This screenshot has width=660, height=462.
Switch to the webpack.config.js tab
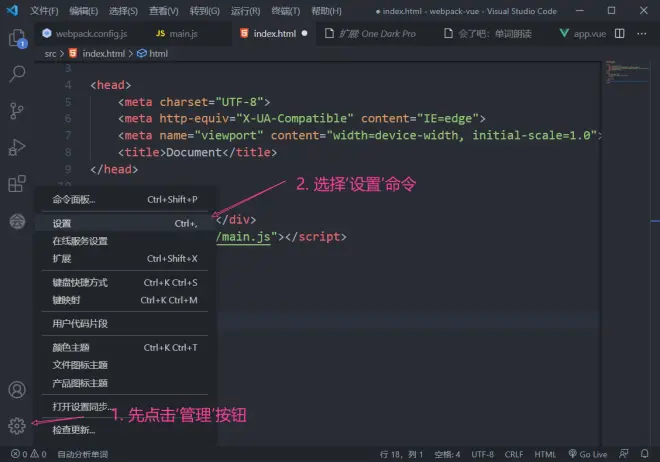pyautogui.click(x=85, y=34)
